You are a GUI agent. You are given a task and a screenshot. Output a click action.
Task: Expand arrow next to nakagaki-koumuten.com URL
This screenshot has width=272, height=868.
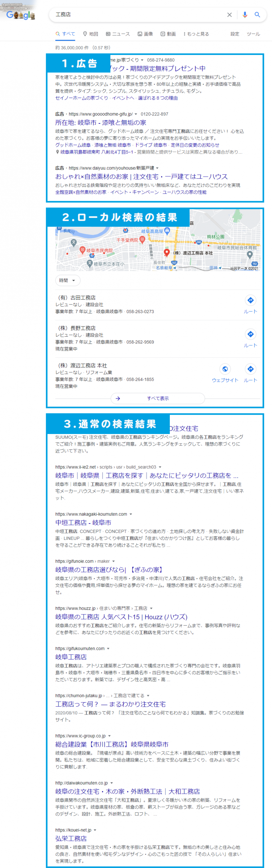point(131,514)
